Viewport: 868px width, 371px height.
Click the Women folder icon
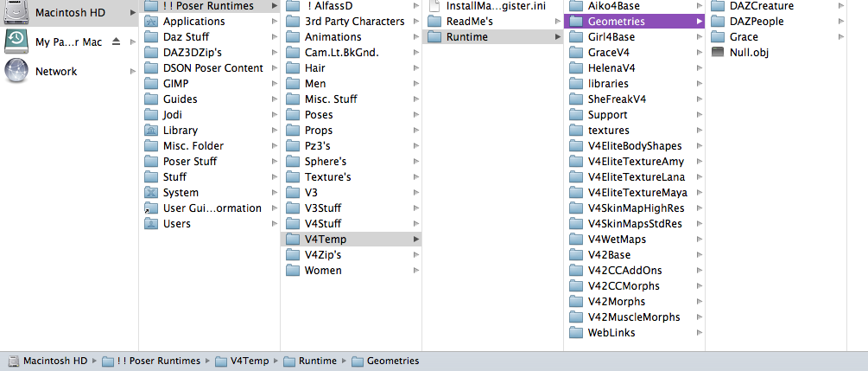click(293, 271)
